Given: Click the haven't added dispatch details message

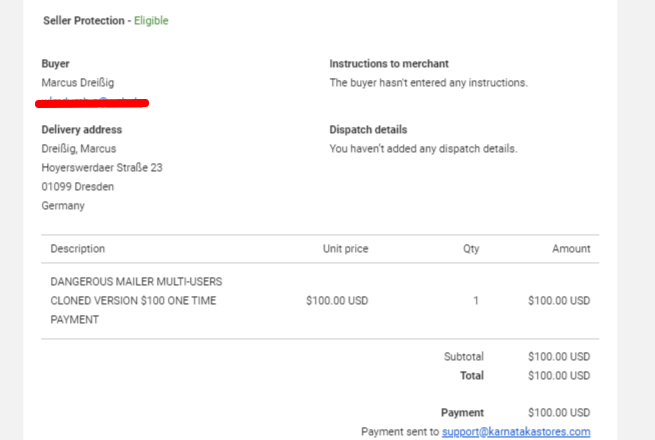Looking at the screenshot, I should (x=424, y=149).
